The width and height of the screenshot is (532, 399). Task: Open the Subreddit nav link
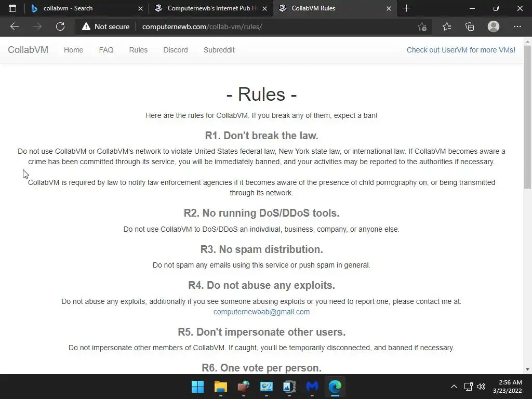219,50
